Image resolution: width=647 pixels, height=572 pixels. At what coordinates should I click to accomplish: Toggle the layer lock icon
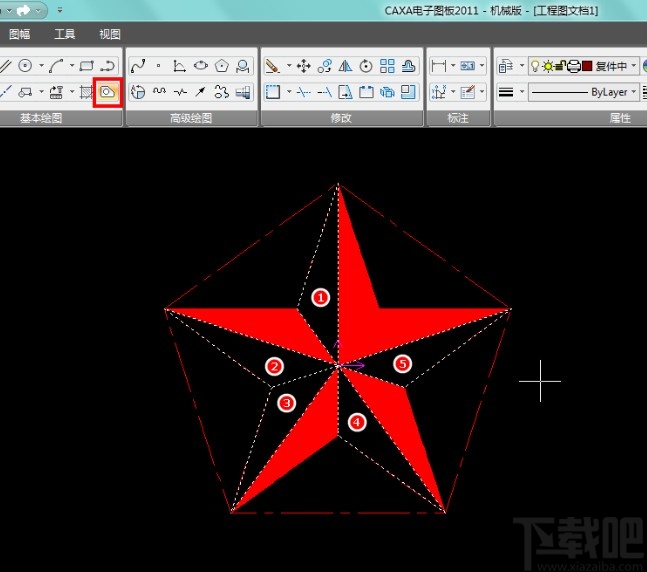(x=561, y=66)
